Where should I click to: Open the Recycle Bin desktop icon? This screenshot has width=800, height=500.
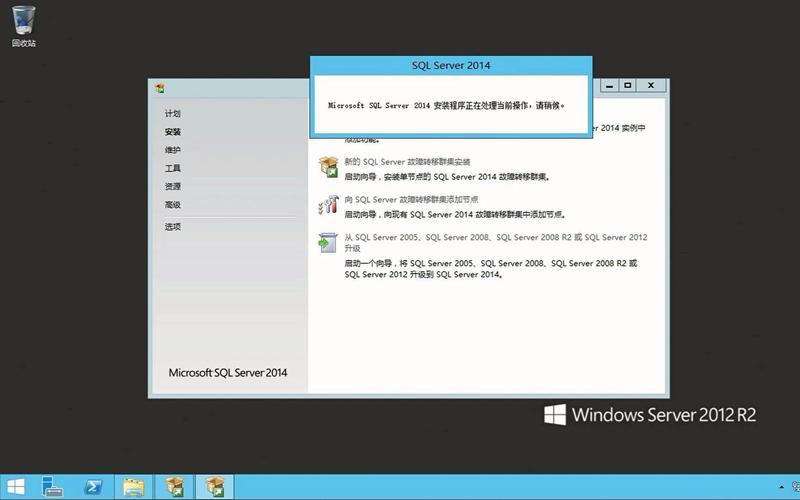23,26
